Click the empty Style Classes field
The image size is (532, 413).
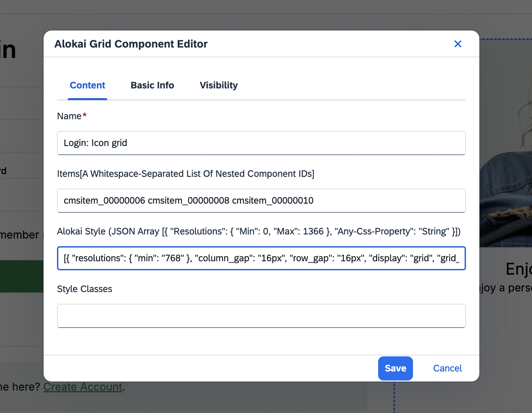[261, 316]
